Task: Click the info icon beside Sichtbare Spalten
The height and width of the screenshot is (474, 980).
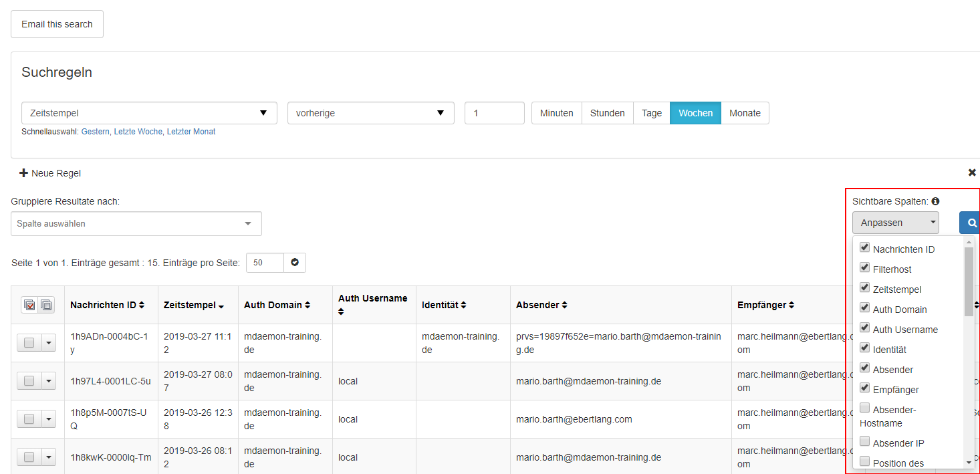Action: (x=935, y=201)
